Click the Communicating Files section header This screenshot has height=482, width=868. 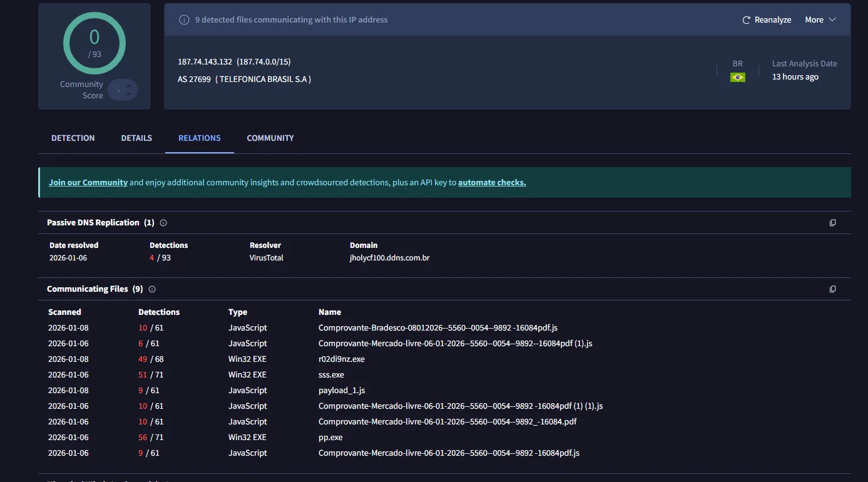click(x=95, y=289)
